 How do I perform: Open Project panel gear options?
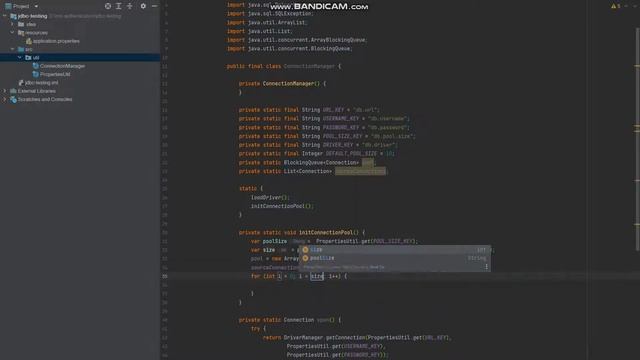(x=143, y=6)
